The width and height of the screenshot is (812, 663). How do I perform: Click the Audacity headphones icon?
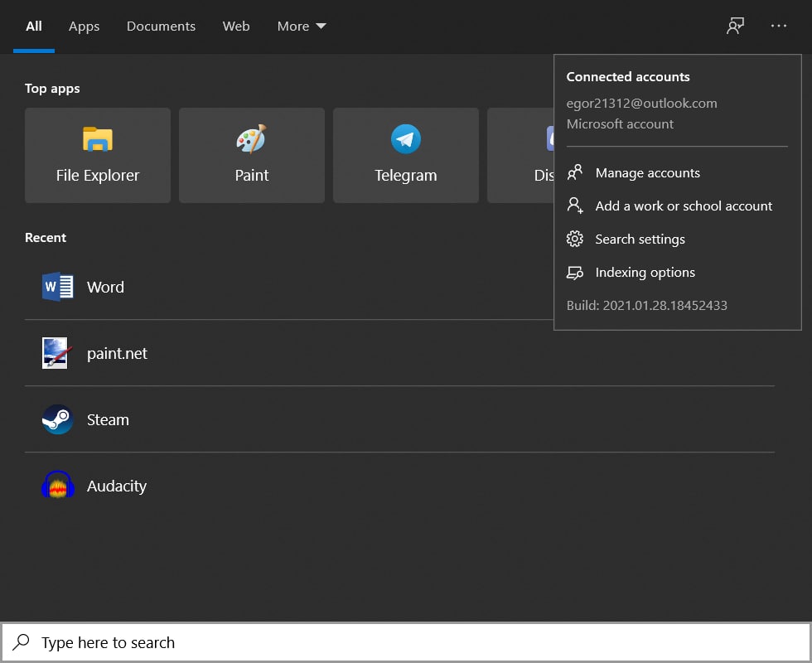57,485
